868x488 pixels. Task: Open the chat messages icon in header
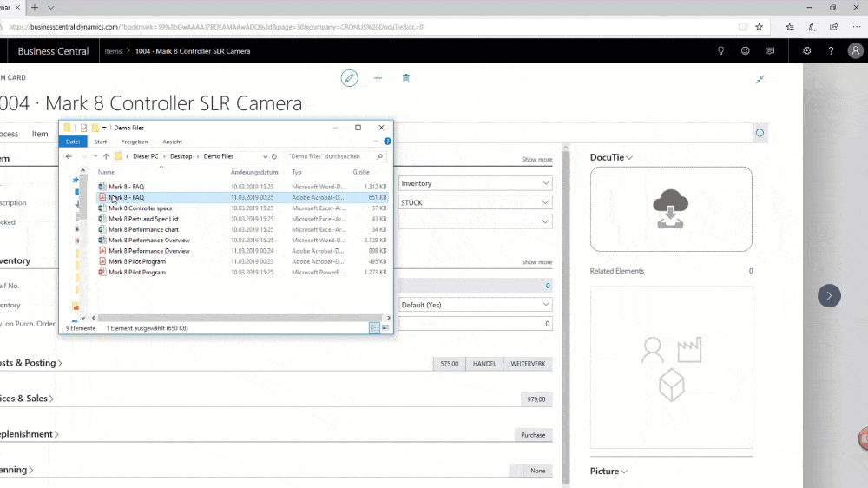769,51
